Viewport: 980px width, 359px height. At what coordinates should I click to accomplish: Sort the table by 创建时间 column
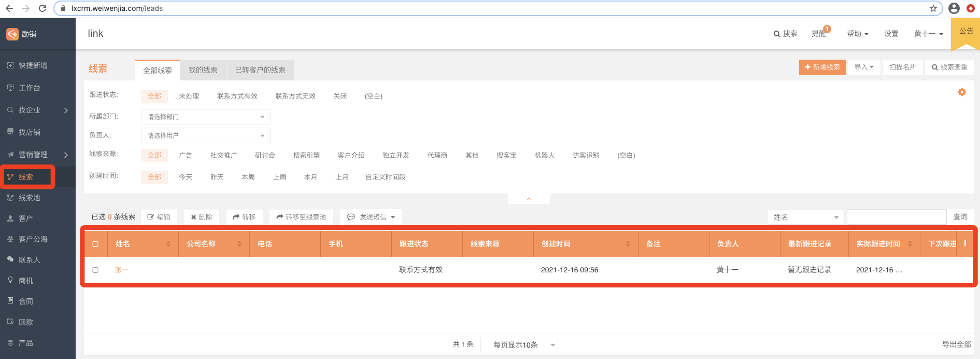pos(628,244)
